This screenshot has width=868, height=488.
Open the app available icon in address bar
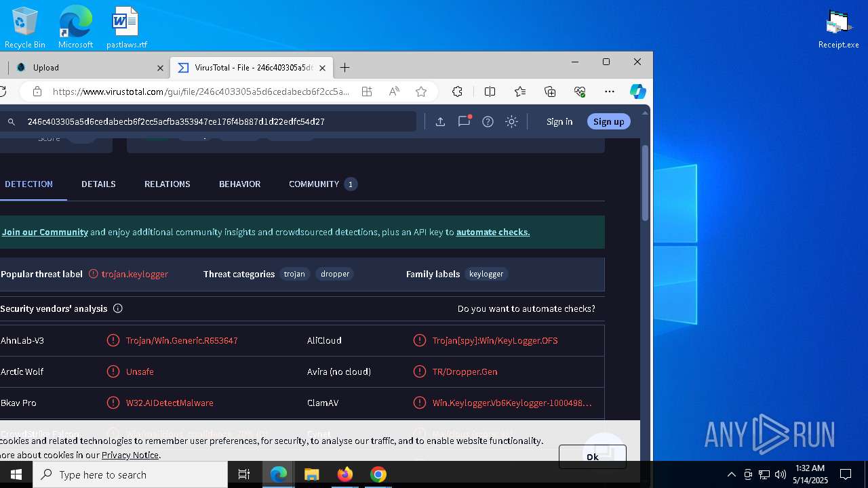click(367, 91)
